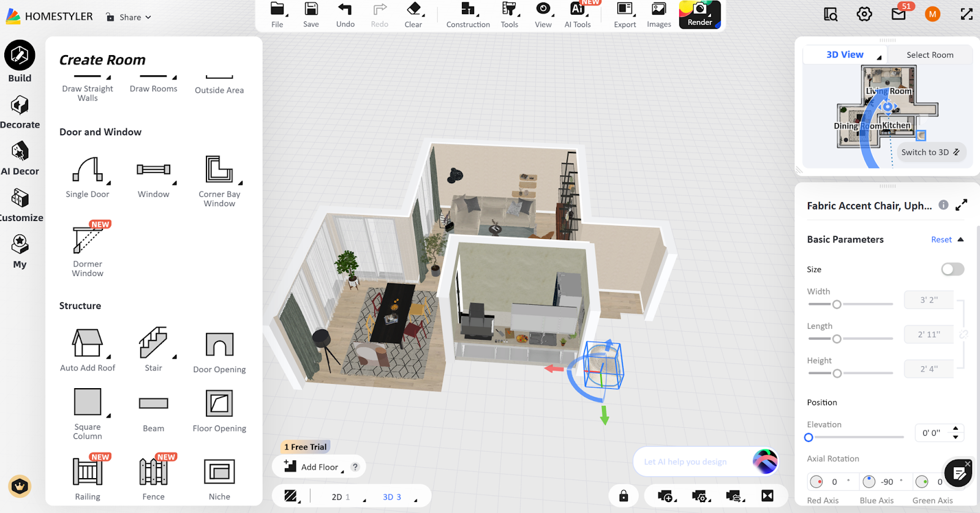The width and height of the screenshot is (980, 513).
Task: Select the Door Opening tool
Action: point(219,353)
